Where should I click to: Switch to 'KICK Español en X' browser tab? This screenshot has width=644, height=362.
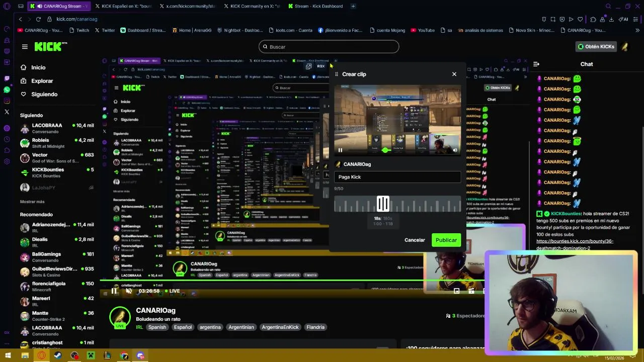pyautogui.click(x=123, y=6)
